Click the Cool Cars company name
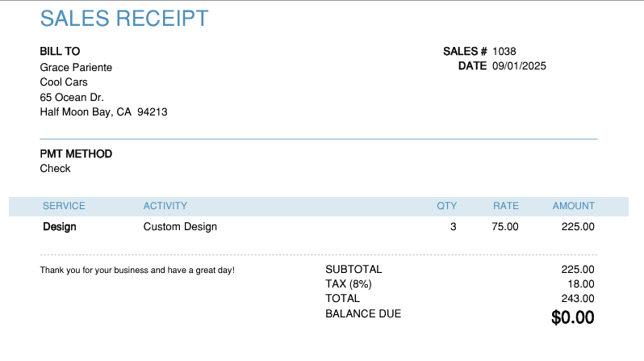This screenshot has height=361, width=644. 64,82
